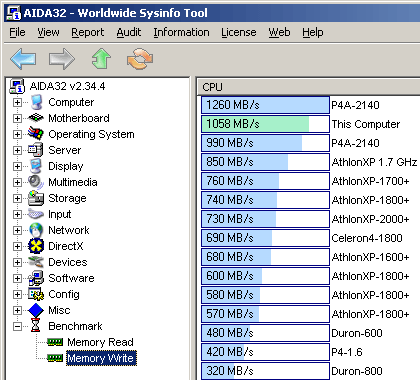Viewport: 420px width, 380px height.
Task: Expand the Server tree node
Action: 17,150
